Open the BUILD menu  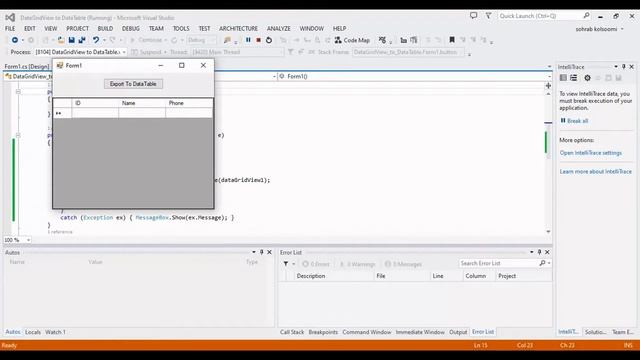point(105,29)
